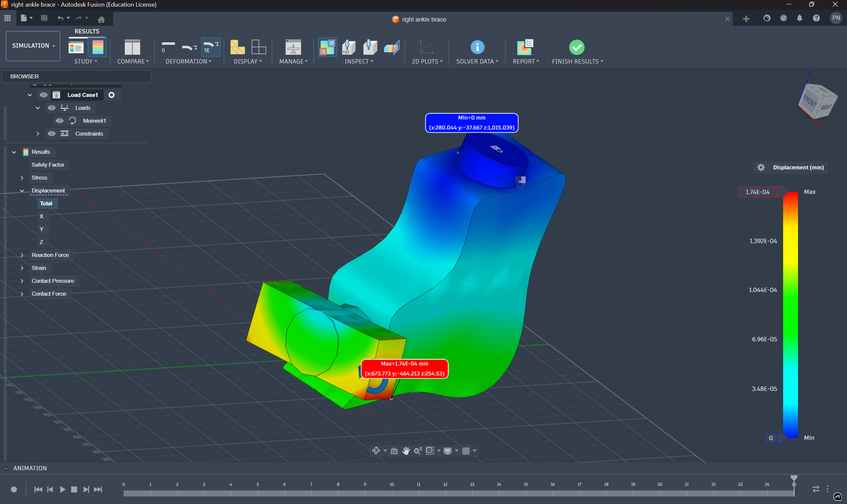Open the Display dropdown menu
Image resolution: width=847 pixels, height=504 pixels.
point(248,61)
